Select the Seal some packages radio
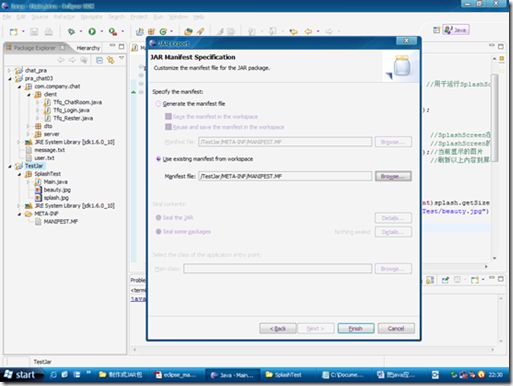The width and height of the screenshot is (513, 386). click(159, 231)
